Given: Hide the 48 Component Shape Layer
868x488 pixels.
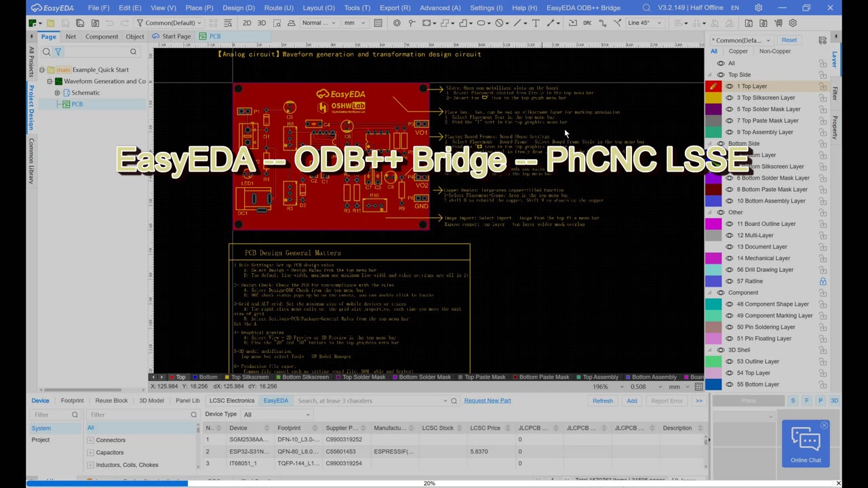Looking at the screenshot, I should pos(730,304).
